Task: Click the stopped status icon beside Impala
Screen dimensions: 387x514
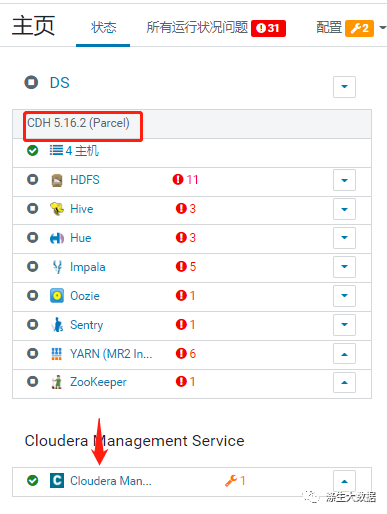Action: coord(33,266)
